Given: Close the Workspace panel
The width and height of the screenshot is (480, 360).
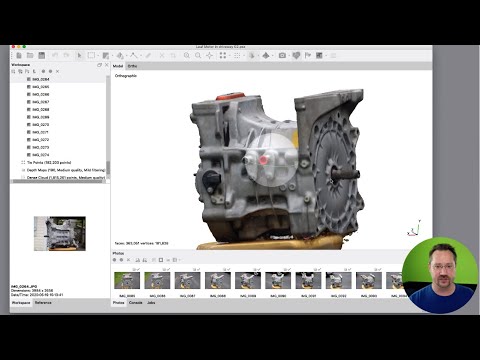Looking at the screenshot, I should pos(107,65).
